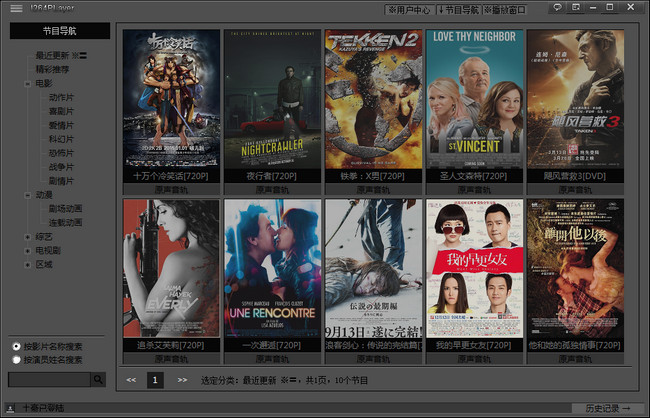This screenshot has width=650, height=418.
Task: Click the 电影 tree label
Action: click(x=44, y=83)
